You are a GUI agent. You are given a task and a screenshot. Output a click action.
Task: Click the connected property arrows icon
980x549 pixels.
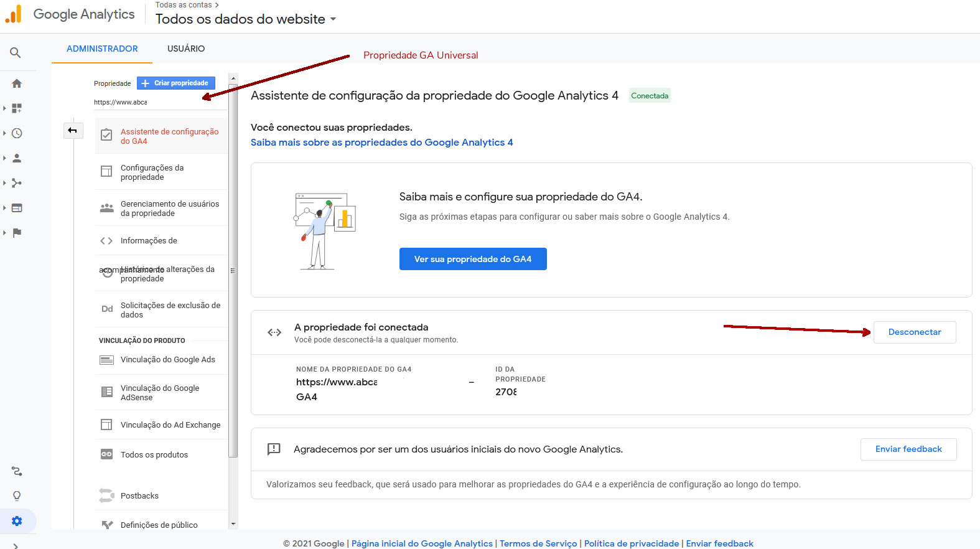pos(274,332)
